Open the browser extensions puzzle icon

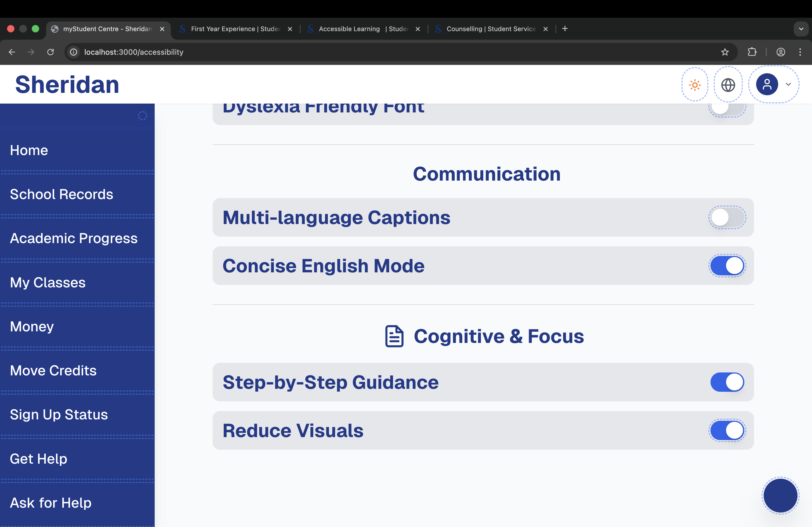pos(752,52)
